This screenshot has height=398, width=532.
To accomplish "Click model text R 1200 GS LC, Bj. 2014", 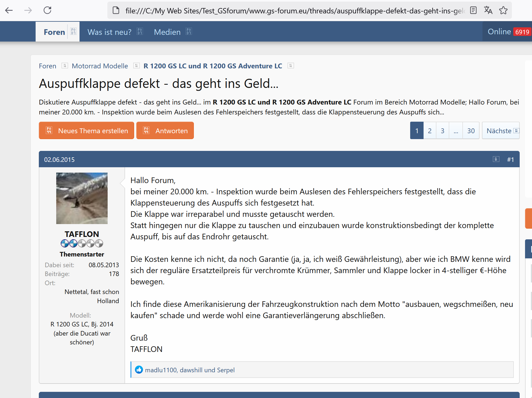I will point(82,324).
